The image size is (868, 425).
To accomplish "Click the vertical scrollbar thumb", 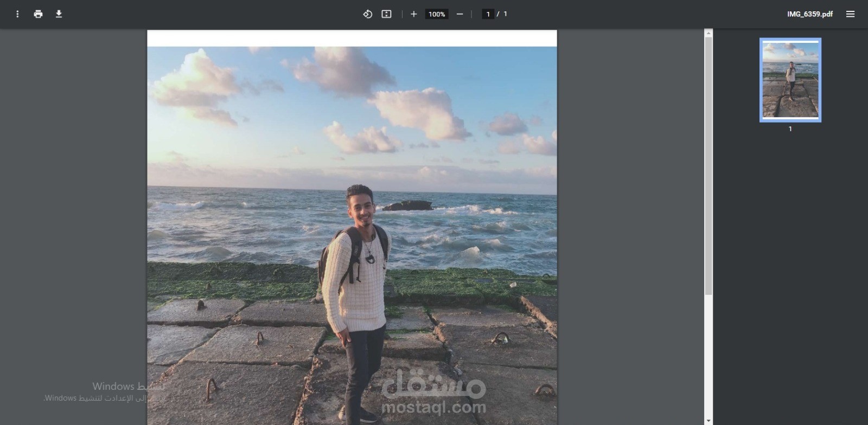I will (709, 166).
